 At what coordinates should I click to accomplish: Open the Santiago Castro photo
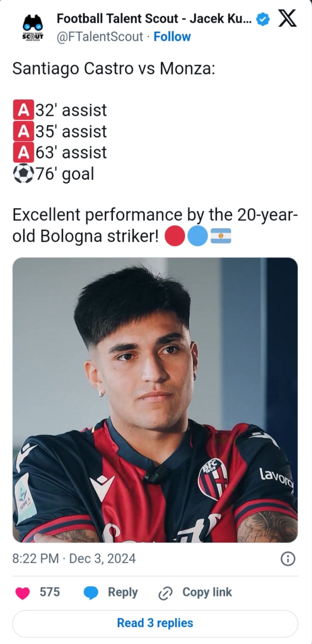pos(155,400)
